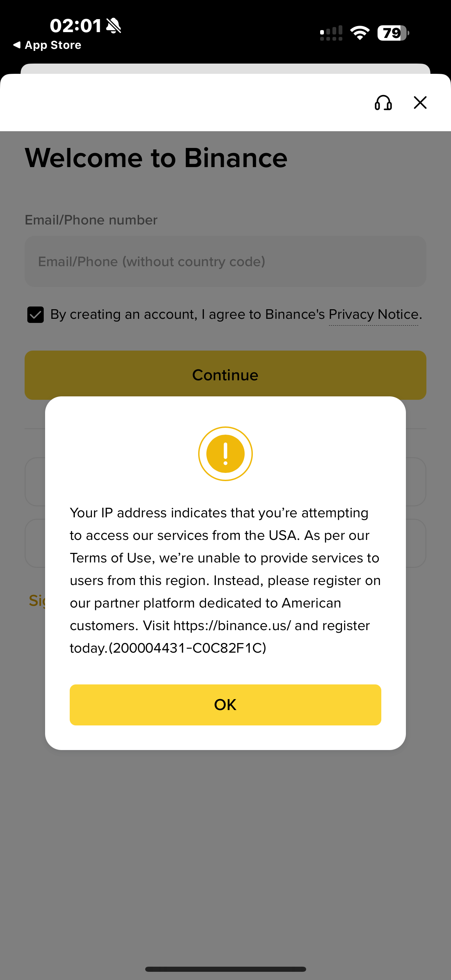Dismiss the alert with OK
Viewport: 451px width, 980px height.
(225, 705)
